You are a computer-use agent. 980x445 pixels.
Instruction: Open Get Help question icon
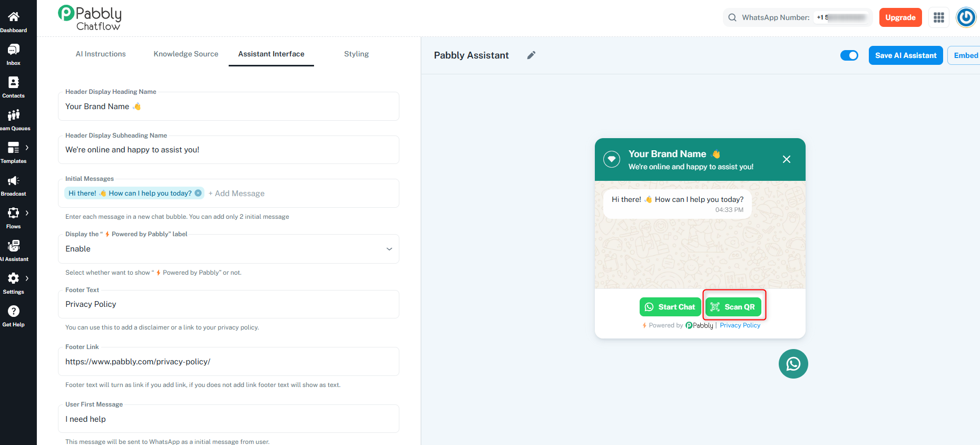[x=14, y=311]
